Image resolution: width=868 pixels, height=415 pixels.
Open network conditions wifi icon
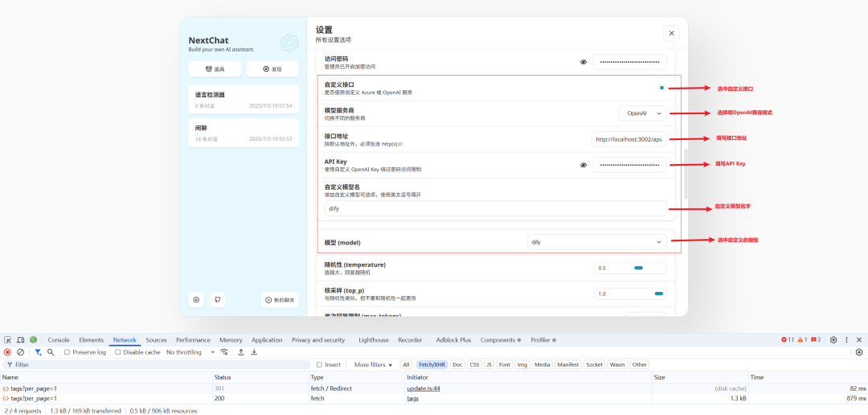coord(224,351)
